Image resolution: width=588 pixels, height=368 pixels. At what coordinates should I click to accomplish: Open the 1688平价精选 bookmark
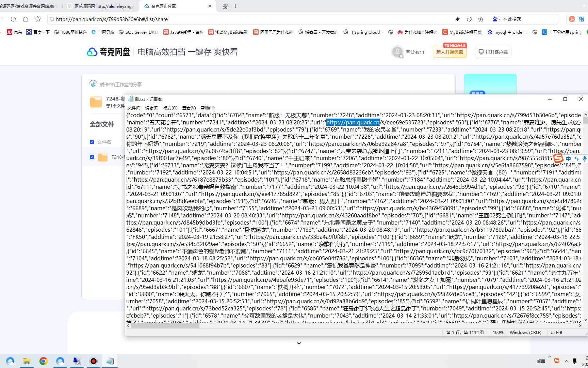(x=70, y=32)
